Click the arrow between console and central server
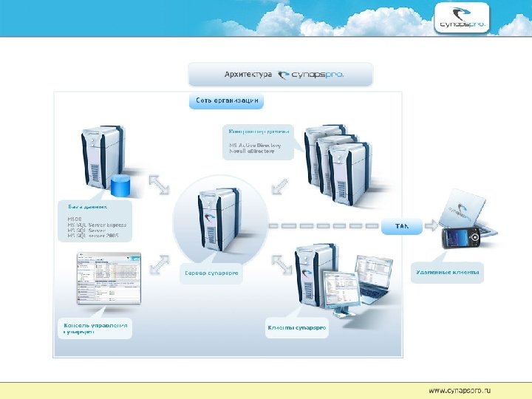Screen dimensions: 532x399 [160, 265]
